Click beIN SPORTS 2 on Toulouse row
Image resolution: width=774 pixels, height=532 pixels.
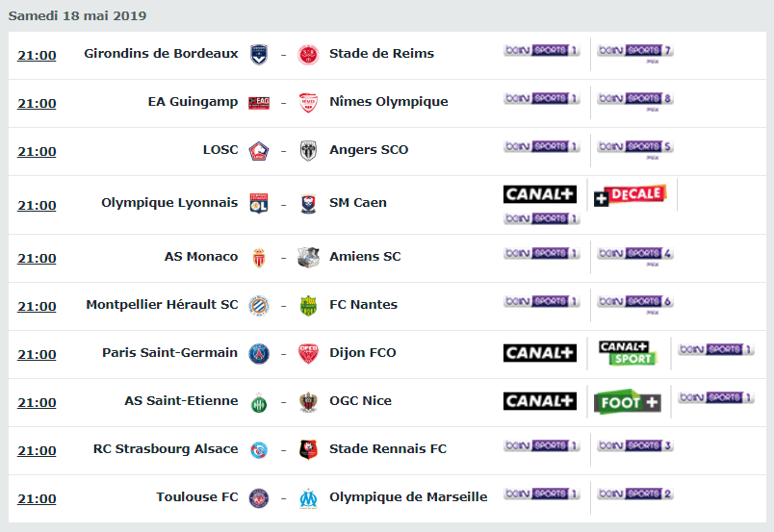(634, 494)
